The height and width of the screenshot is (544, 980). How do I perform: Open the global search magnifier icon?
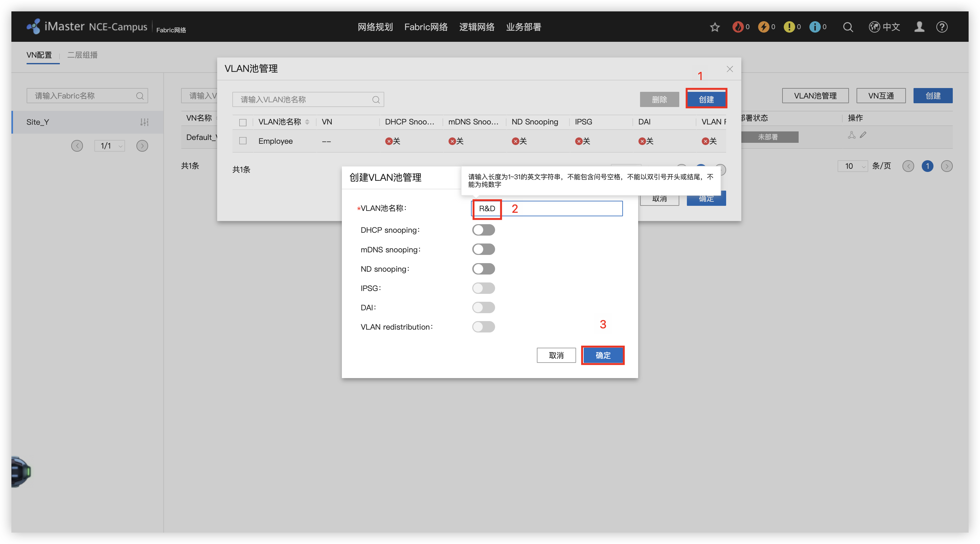[x=848, y=27]
